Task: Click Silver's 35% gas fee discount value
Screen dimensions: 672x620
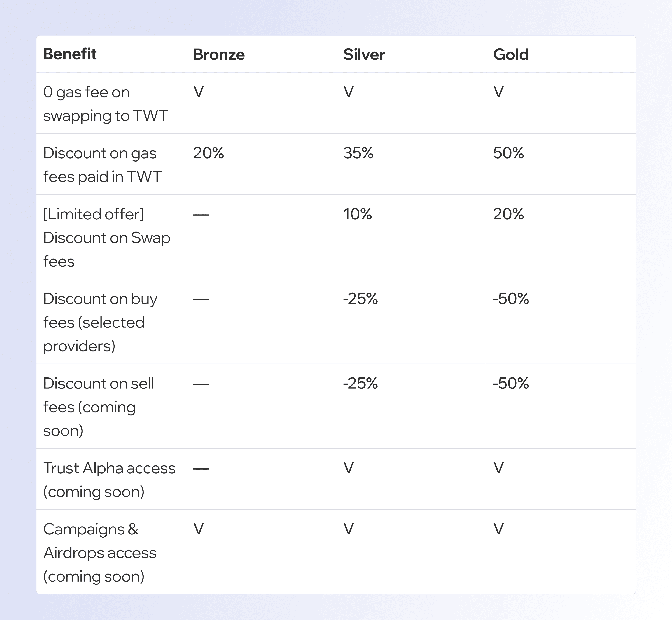Action: click(x=358, y=153)
